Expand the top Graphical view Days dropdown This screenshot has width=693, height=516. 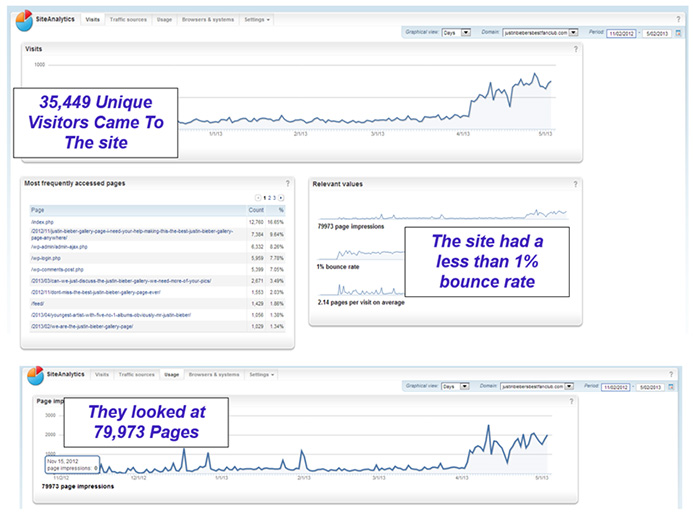(x=455, y=33)
